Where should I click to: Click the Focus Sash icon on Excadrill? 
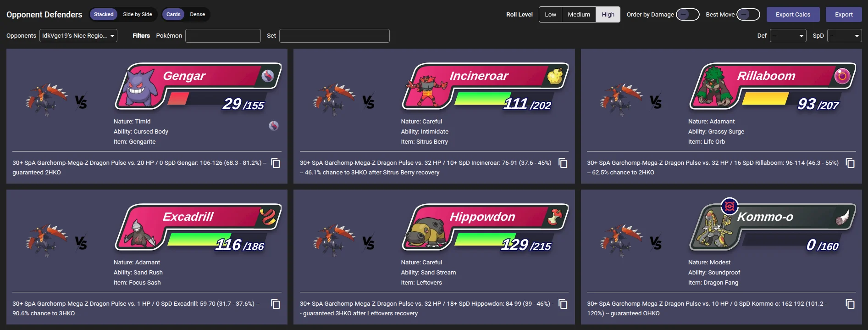pos(268,217)
